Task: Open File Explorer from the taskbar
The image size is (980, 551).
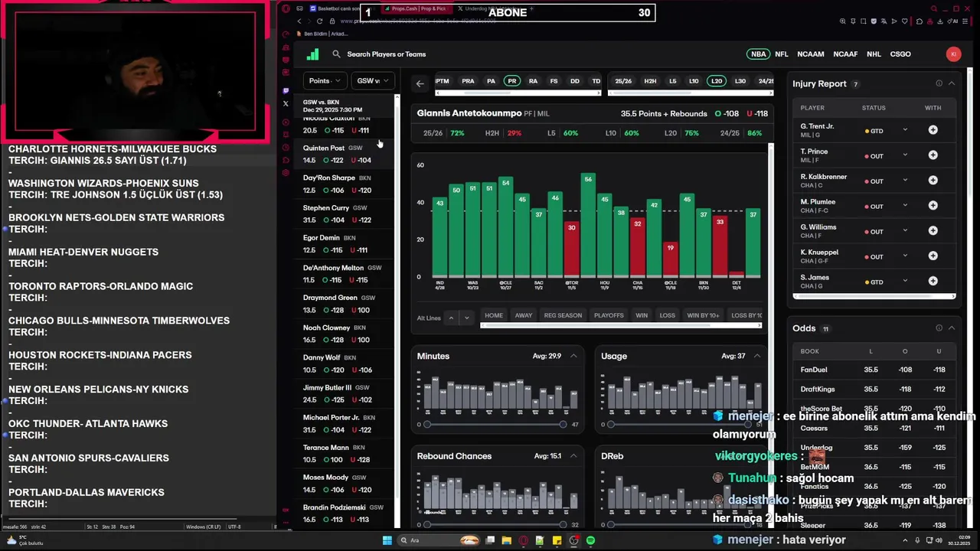Action: 507,540
